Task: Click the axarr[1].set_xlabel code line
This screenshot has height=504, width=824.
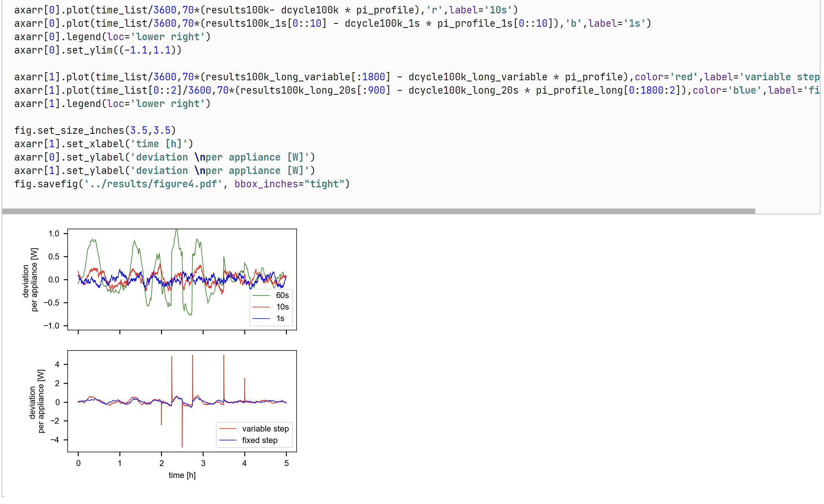Action: 103,144
